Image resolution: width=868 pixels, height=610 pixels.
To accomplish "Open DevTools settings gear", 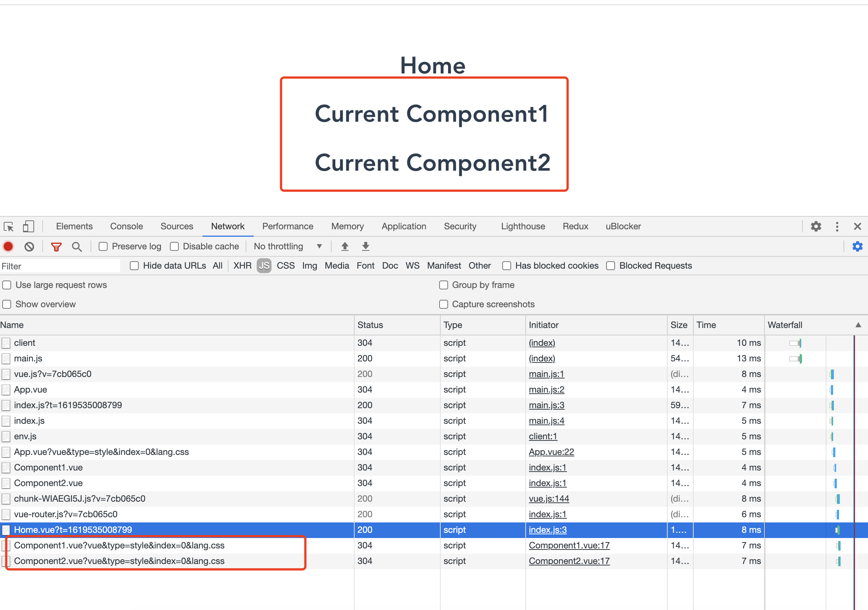I will (816, 227).
